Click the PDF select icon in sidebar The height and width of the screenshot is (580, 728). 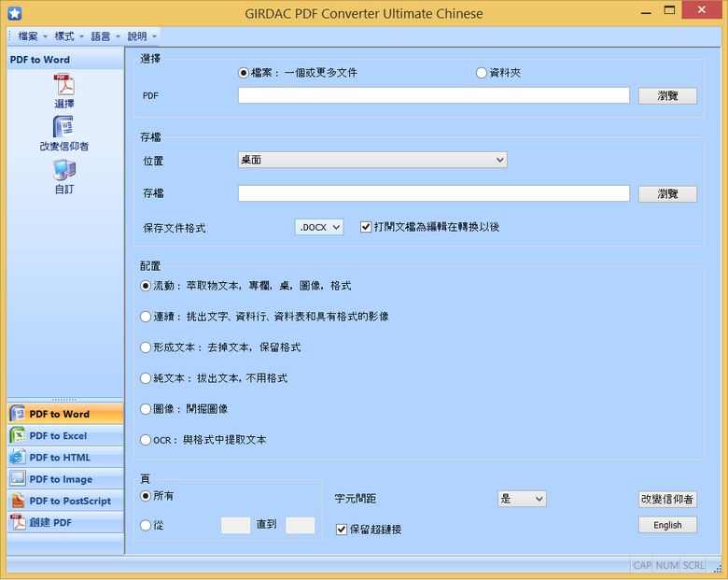click(x=64, y=85)
